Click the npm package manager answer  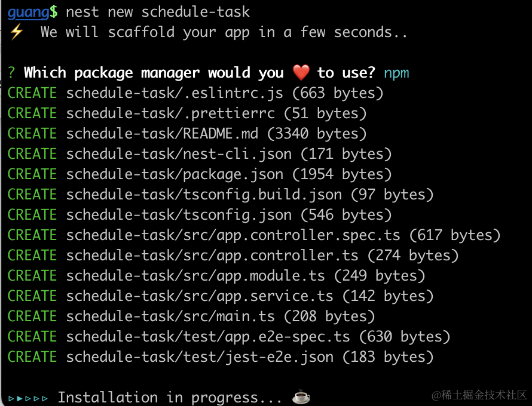click(396, 73)
